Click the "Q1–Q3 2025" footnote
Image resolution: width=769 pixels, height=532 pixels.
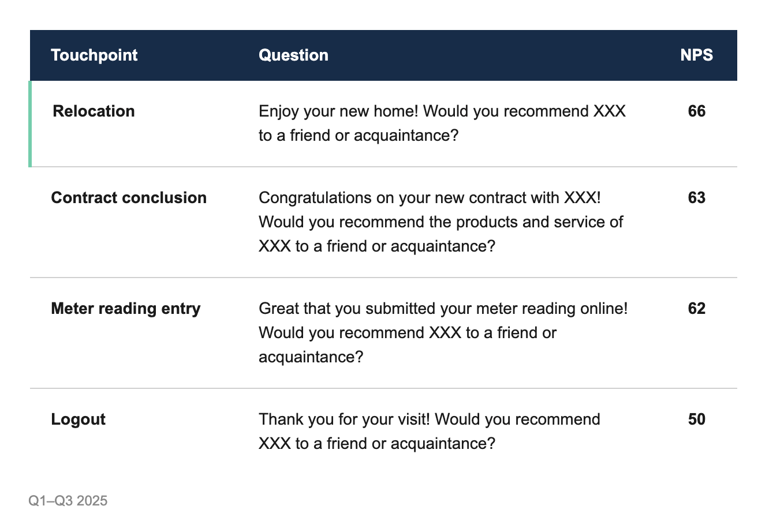(x=68, y=501)
